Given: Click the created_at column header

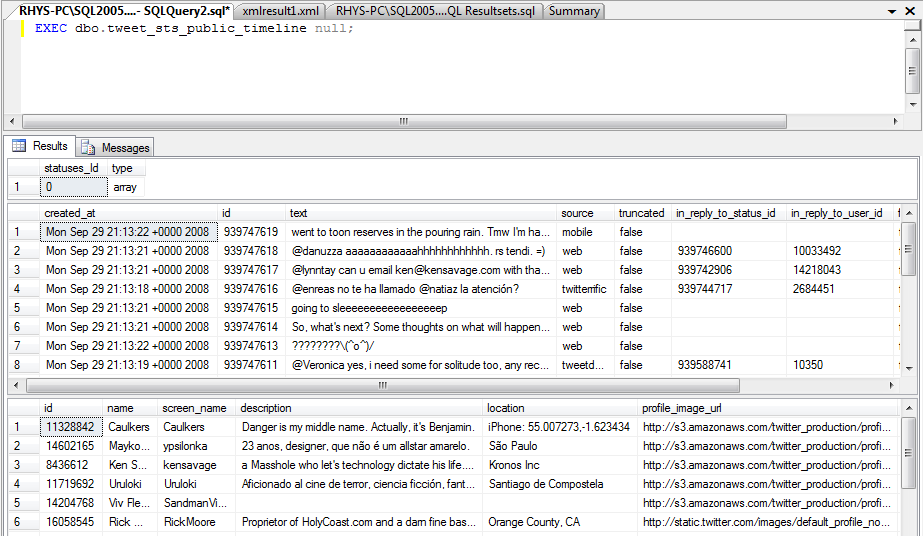Looking at the screenshot, I should (x=128, y=213).
